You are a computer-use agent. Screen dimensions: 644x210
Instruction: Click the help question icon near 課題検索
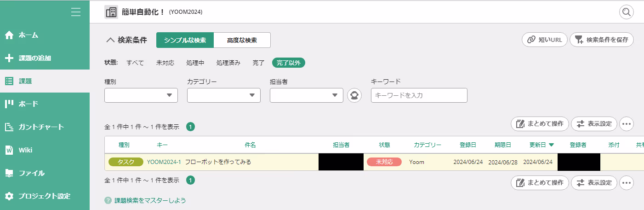tap(108, 200)
